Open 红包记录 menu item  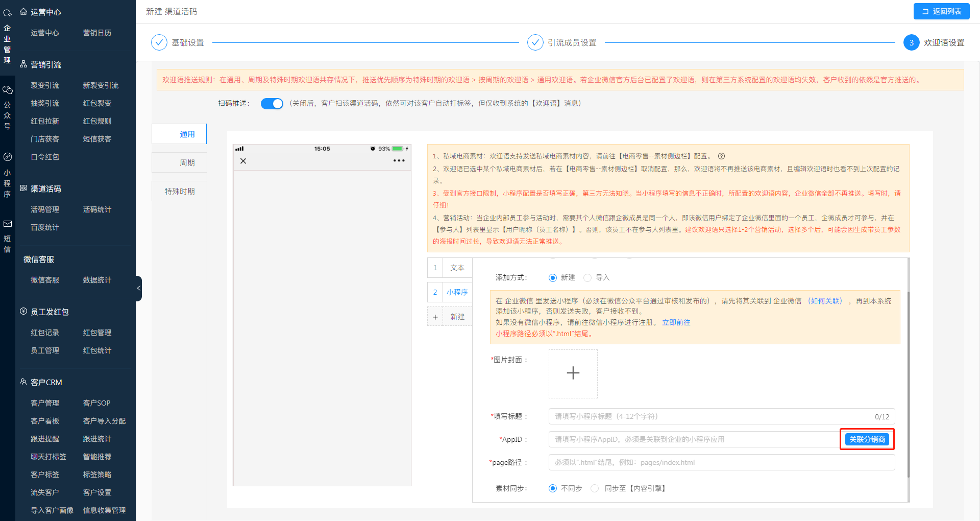(45, 333)
